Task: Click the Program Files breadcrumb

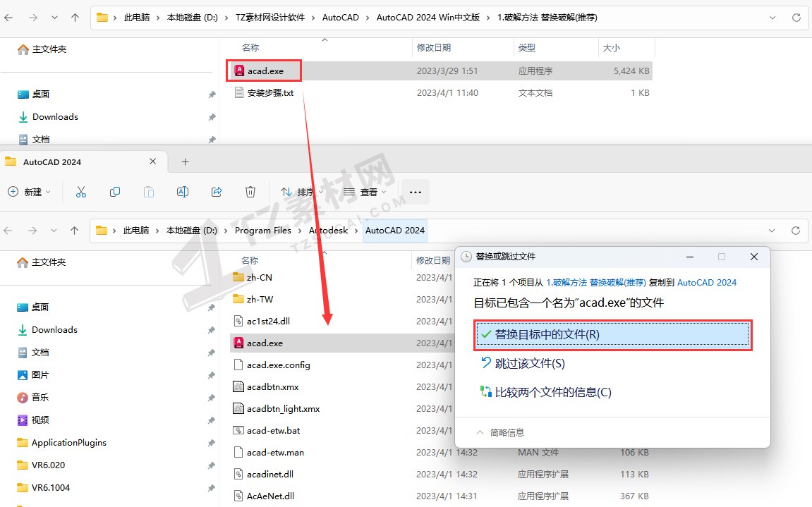Action: [263, 231]
